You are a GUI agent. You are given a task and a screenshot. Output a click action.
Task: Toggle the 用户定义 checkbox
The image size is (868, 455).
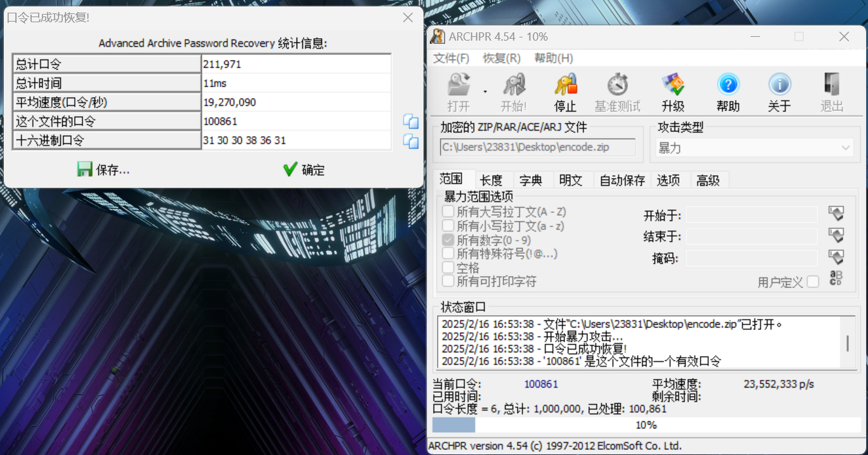(813, 282)
